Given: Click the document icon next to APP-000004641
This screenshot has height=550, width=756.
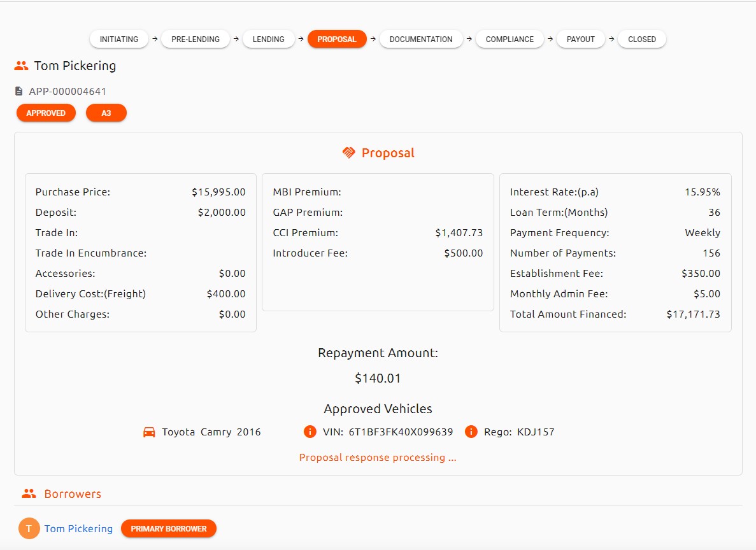Looking at the screenshot, I should click(18, 90).
